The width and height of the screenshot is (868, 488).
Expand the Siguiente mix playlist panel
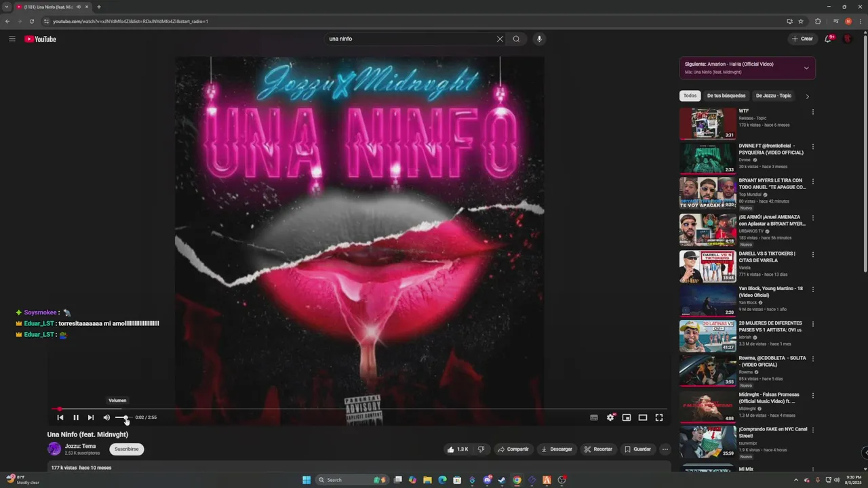click(806, 68)
